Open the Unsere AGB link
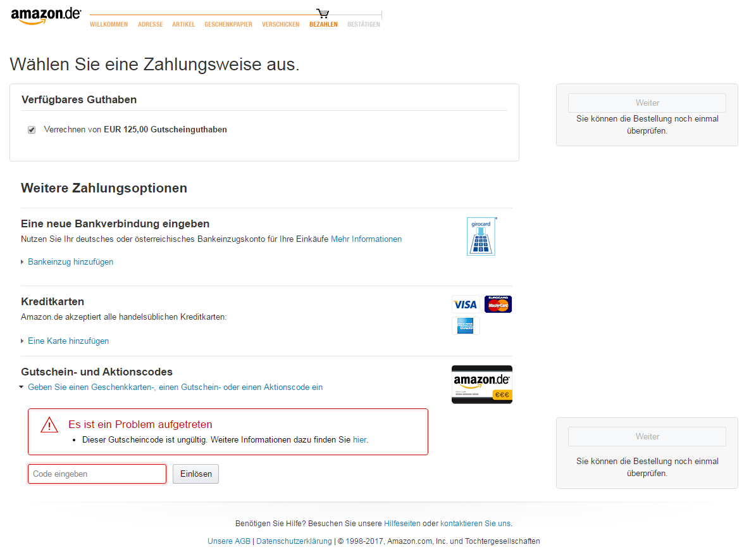756x554 pixels. [x=229, y=541]
